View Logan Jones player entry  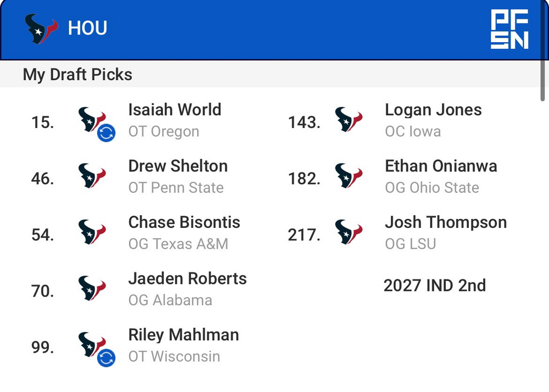[433, 110]
